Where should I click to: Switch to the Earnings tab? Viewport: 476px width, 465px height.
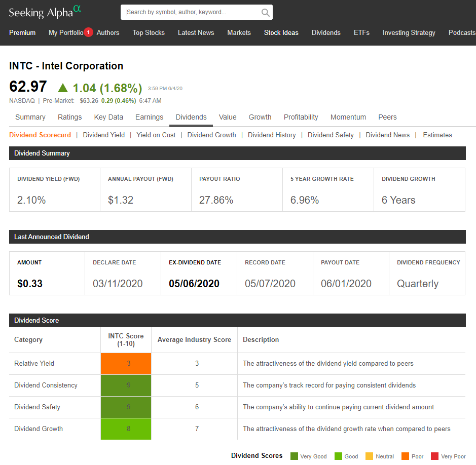[x=149, y=117]
